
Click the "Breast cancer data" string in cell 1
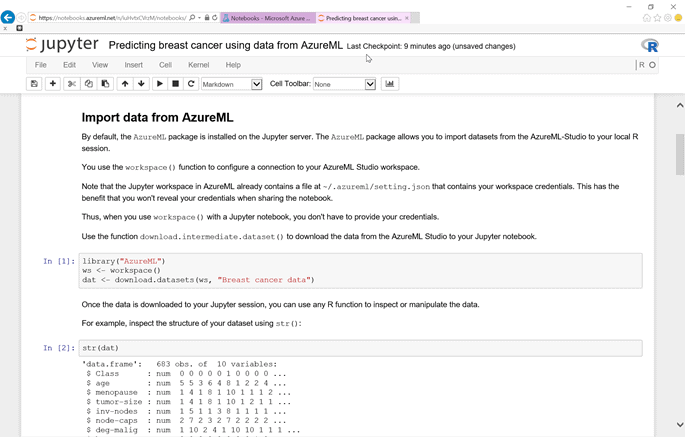pos(264,280)
